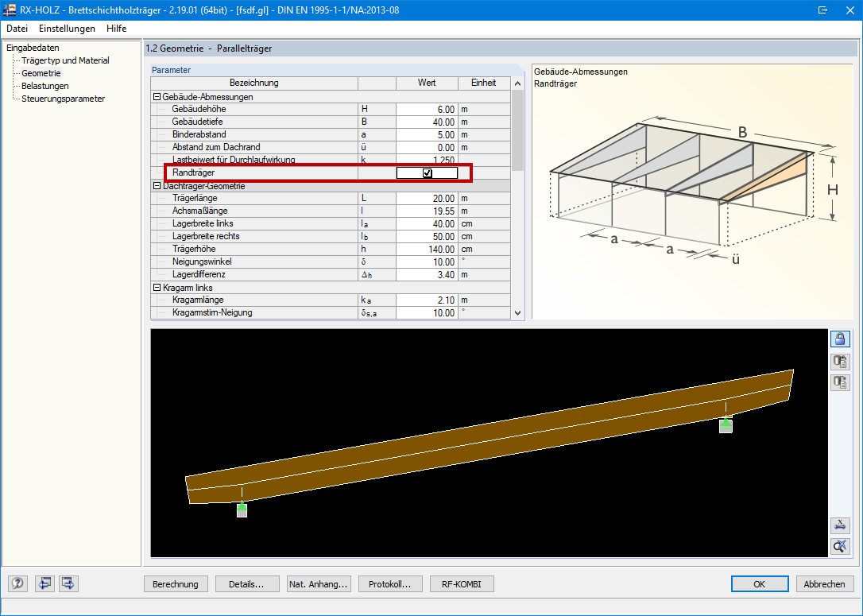Click the zoom reset magnifier icon
The height and width of the screenshot is (616, 863).
click(x=840, y=546)
